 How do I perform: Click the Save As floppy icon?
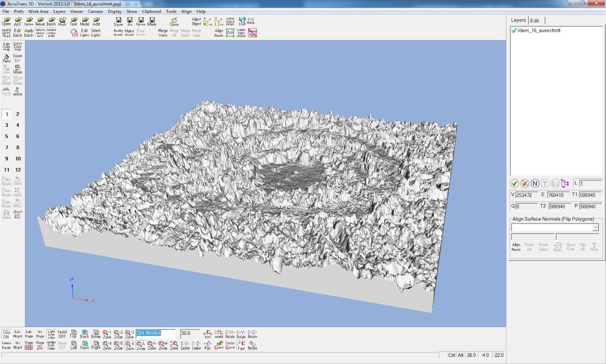130,21
